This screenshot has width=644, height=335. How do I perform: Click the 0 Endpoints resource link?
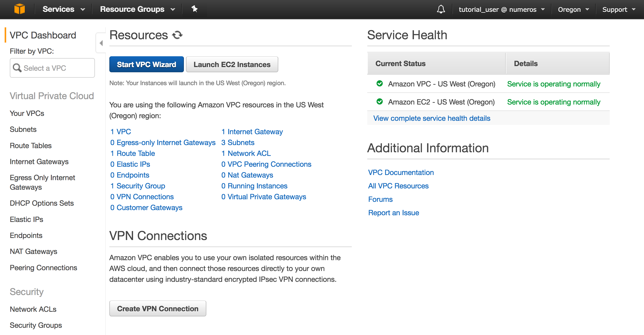pos(130,175)
